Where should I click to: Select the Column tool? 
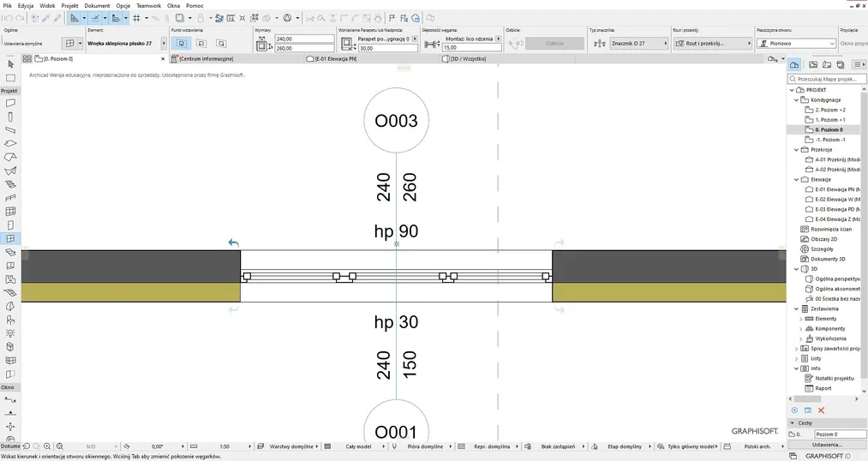tap(10, 117)
